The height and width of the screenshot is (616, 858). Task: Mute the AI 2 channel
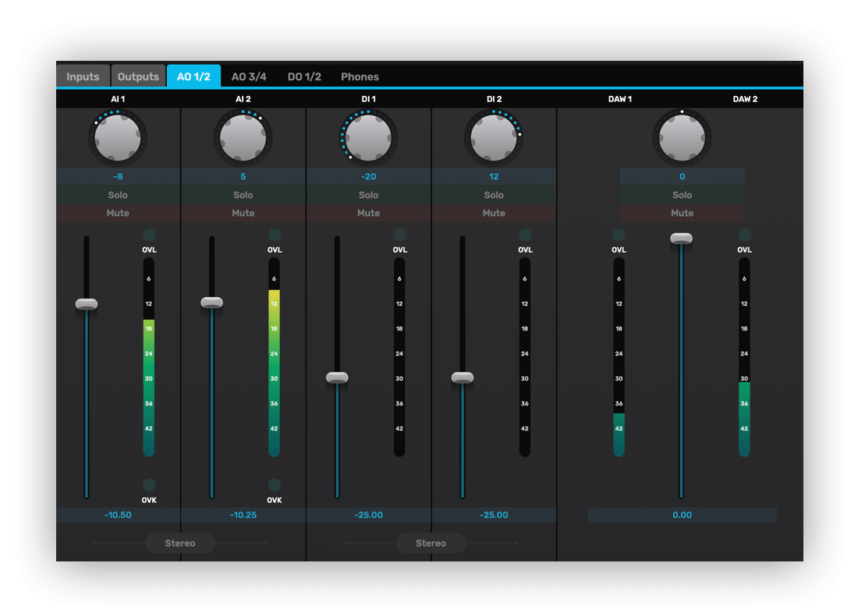click(x=243, y=213)
